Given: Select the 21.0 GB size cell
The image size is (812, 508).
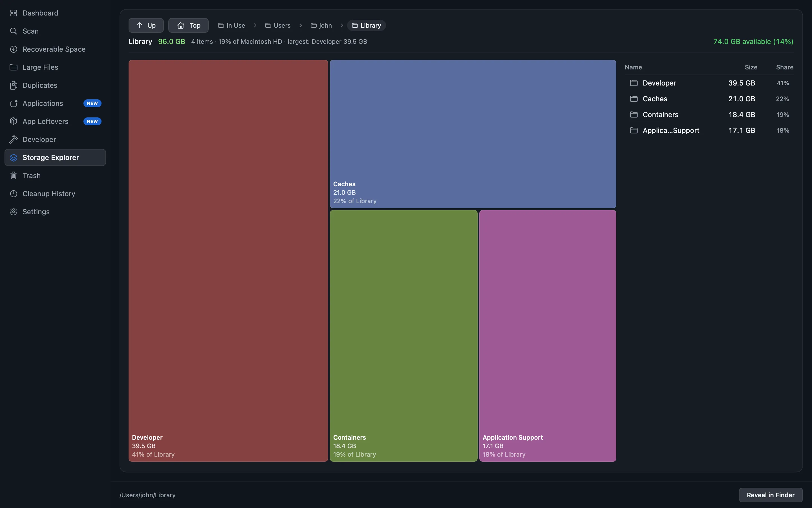Looking at the screenshot, I should point(742,99).
